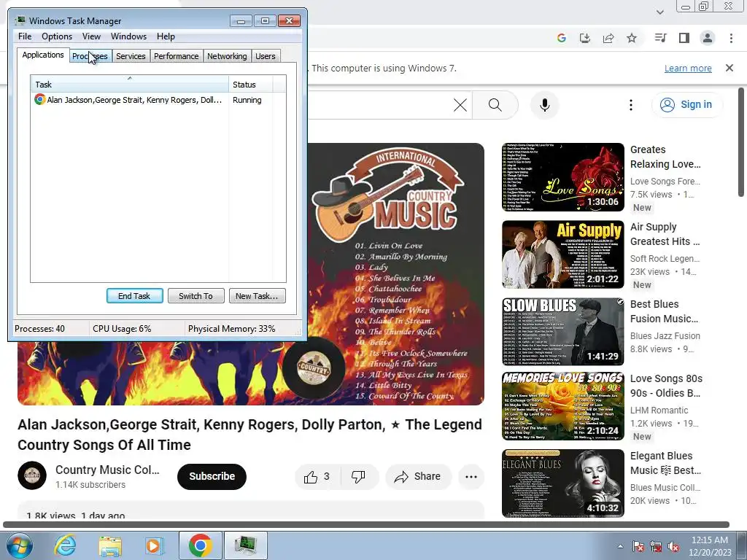Open the Elegant Blues video thumbnail
This screenshot has height=560, width=747.
tap(563, 483)
